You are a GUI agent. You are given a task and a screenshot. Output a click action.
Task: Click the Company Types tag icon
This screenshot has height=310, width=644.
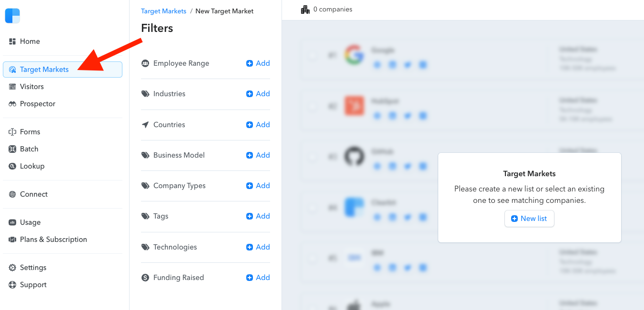pyautogui.click(x=145, y=186)
